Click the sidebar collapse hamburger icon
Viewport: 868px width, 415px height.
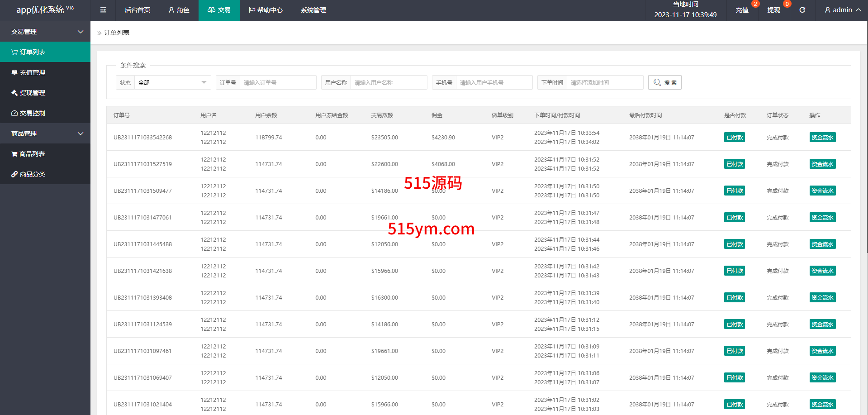103,10
